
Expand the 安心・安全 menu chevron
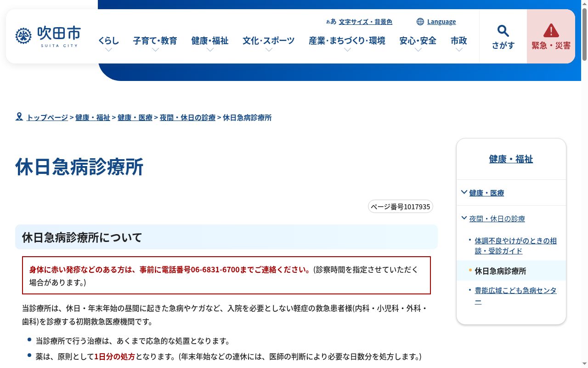tap(418, 50)
